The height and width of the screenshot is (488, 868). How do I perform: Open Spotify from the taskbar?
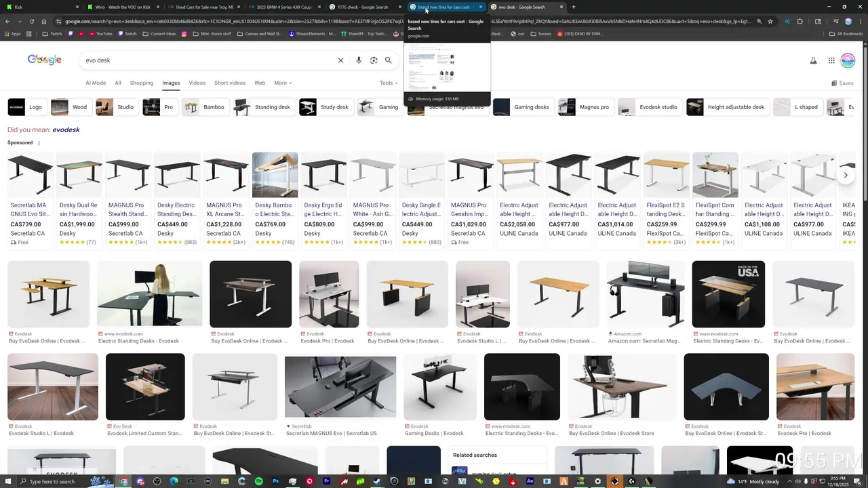click(259, 481)
